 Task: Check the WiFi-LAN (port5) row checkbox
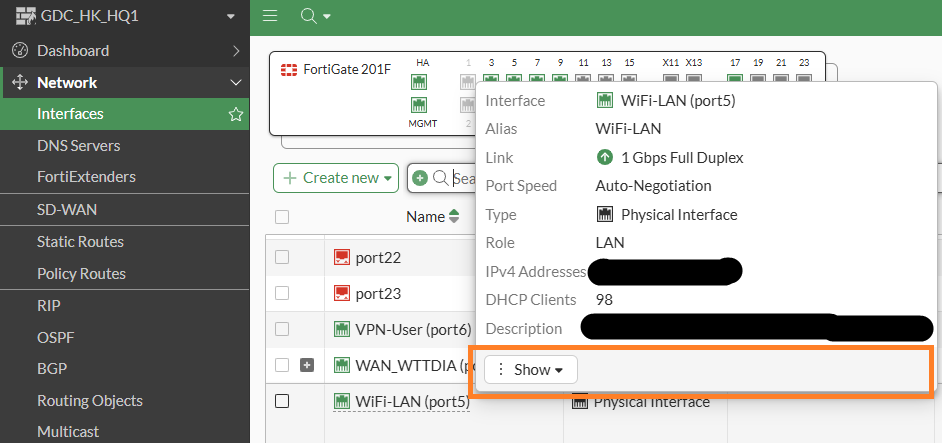tap(282, 401)
